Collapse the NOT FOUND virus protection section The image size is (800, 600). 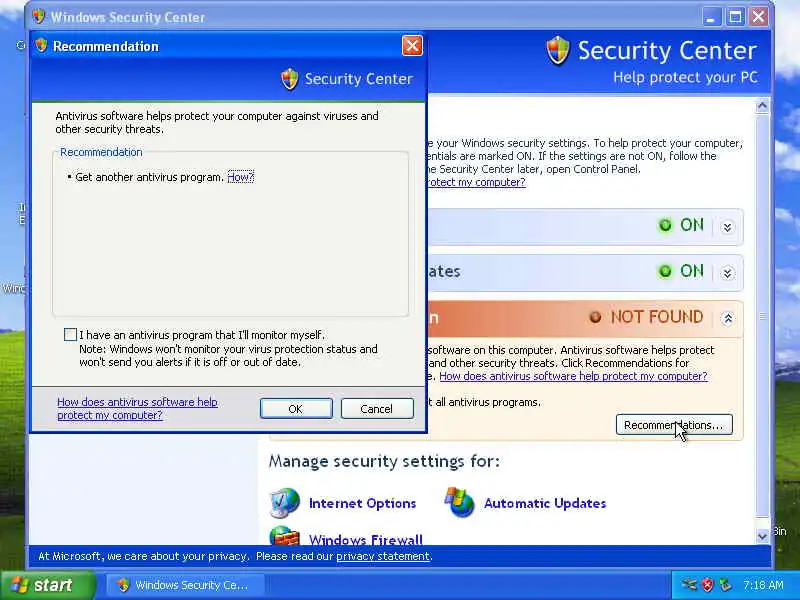pos(728,319)
